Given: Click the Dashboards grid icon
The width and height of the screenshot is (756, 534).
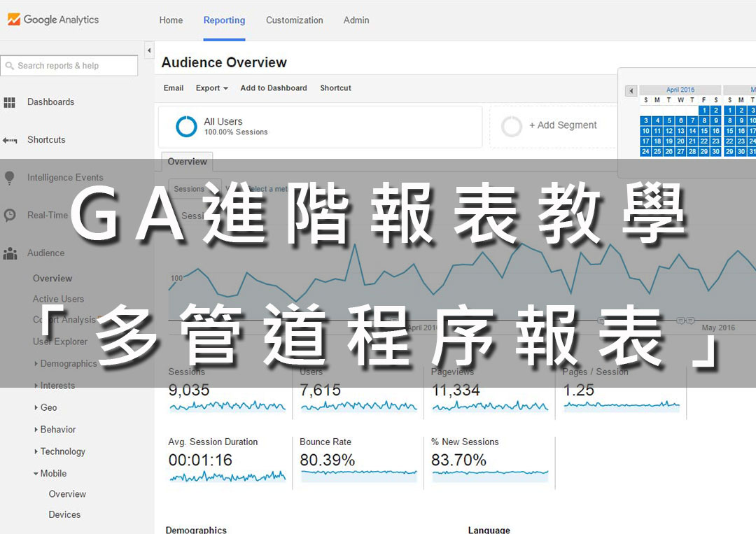Looking at the screenshot, I should point(10,102).
